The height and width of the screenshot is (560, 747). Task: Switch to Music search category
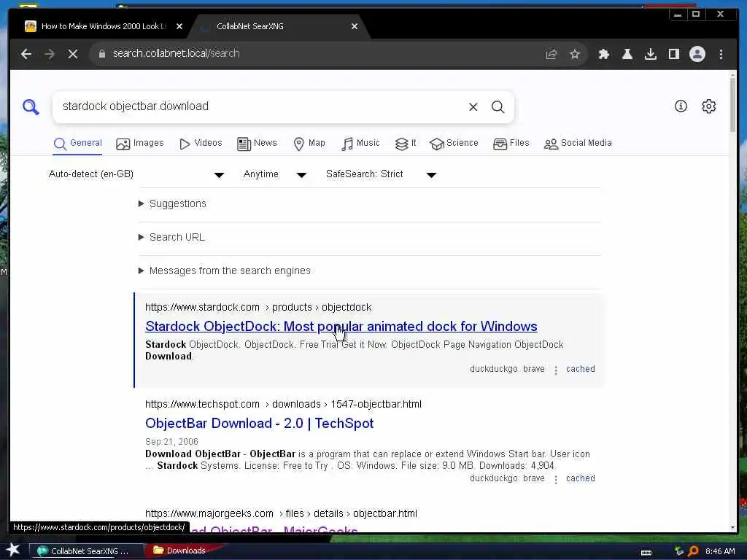pyautogui.click(x=360, y=144)
